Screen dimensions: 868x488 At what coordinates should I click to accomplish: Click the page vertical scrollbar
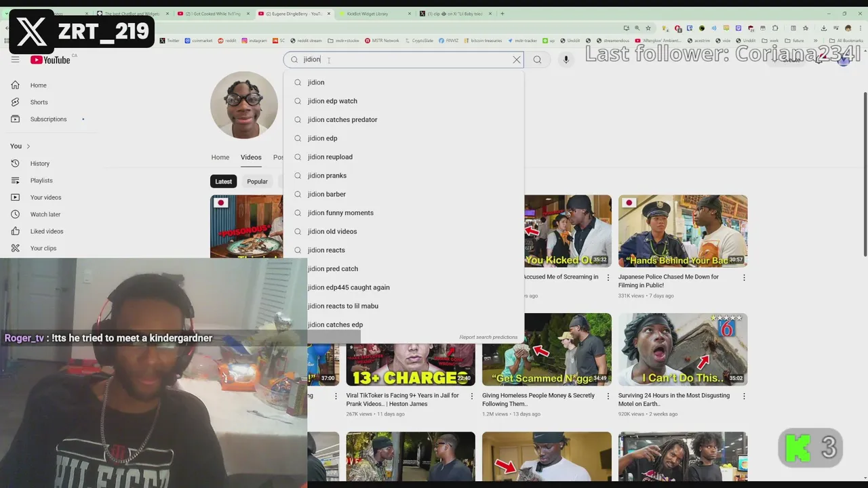(865, 173)
